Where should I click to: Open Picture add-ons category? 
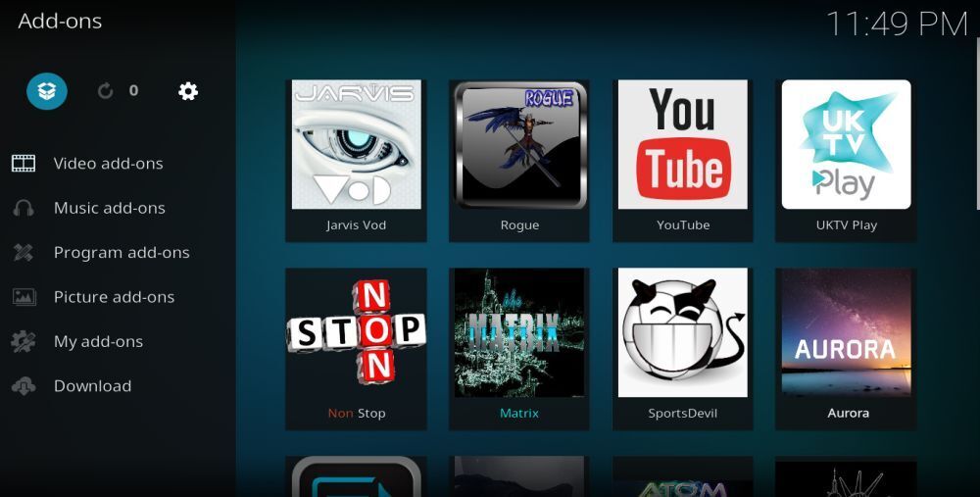coord(115,297)
